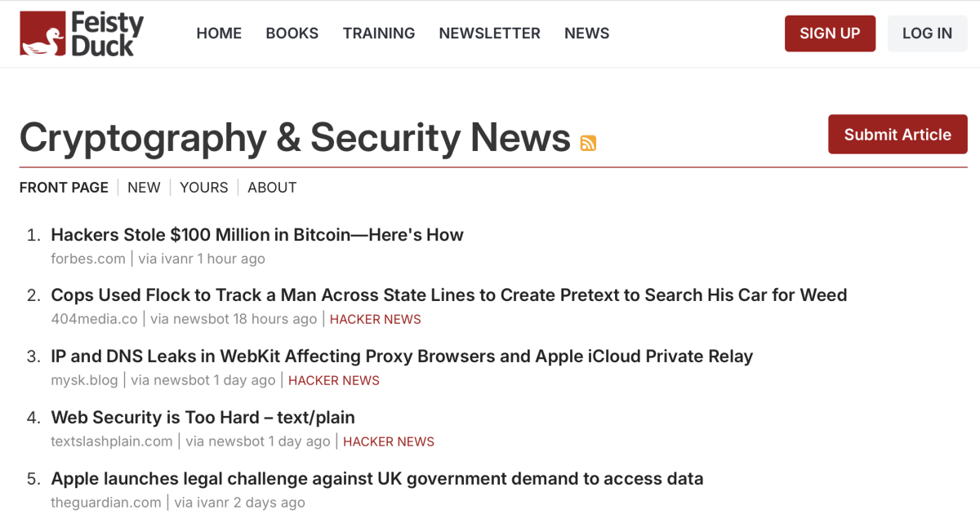Open the Apple legal challenge article
This screenshot has height=514, width=980.
pyautogui.click(x=377, y=479)
